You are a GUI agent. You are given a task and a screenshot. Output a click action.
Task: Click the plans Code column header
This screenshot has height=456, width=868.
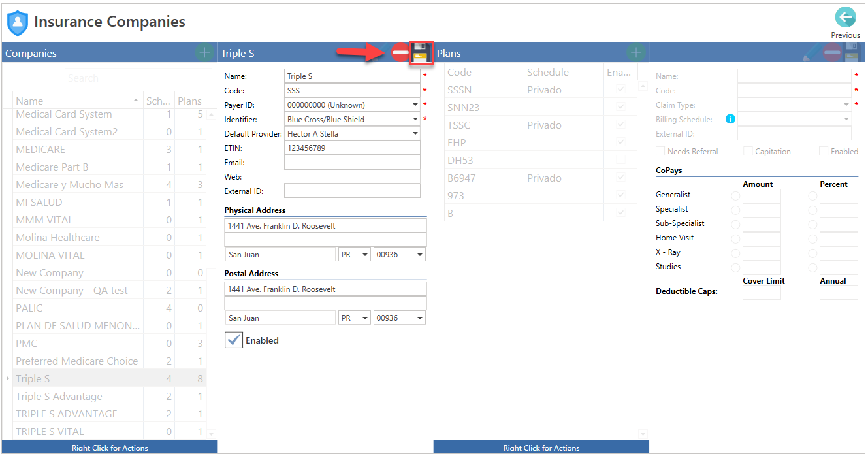tap(484, 73)
